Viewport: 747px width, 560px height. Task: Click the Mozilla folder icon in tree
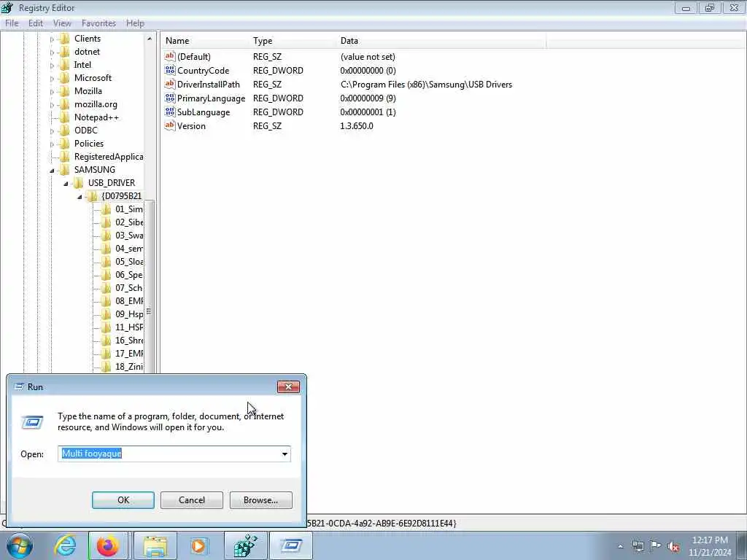tap(65, 91)
